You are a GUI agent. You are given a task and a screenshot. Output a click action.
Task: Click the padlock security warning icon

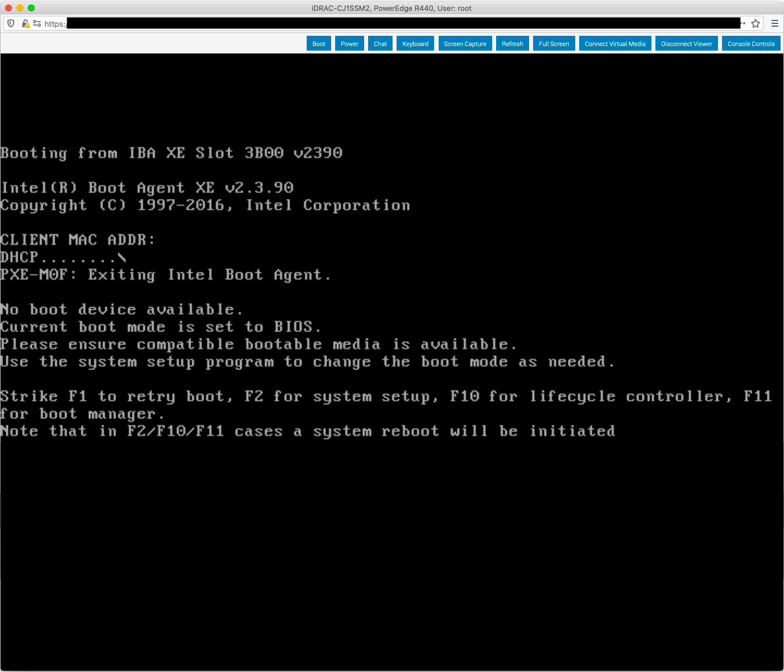(x=26, y=23)
